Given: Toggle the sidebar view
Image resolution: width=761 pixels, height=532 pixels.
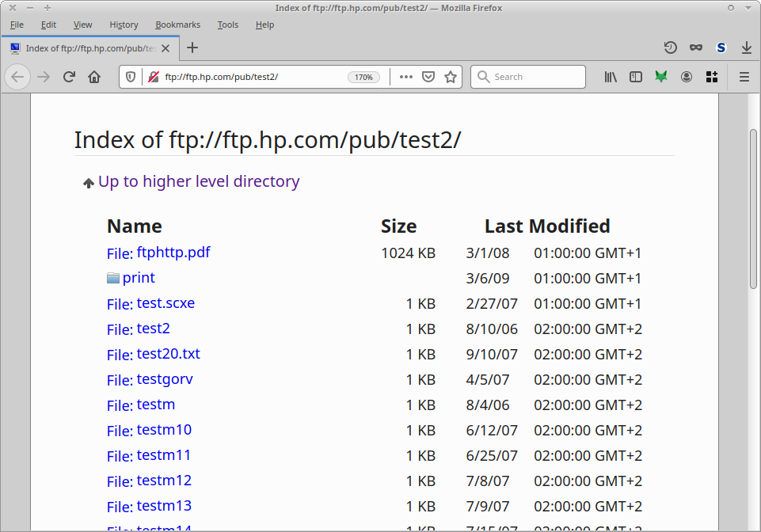Looking at the screenshot, I should pyautogui.click(x=635, y=77).
